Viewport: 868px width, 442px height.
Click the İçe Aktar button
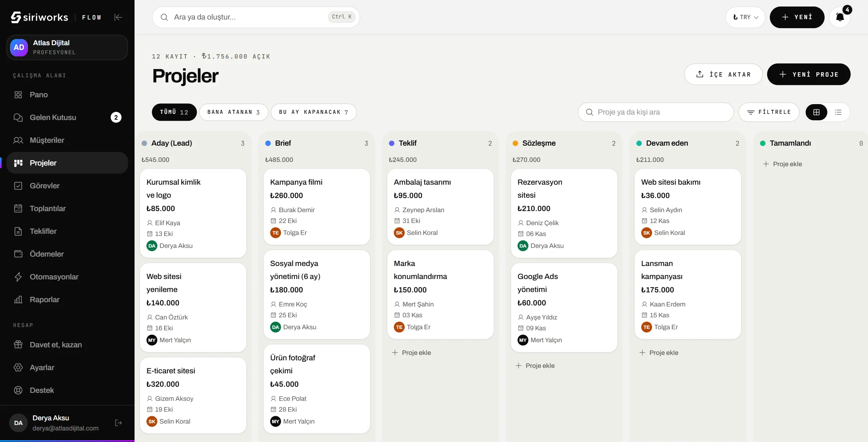(x=723, y=74)
